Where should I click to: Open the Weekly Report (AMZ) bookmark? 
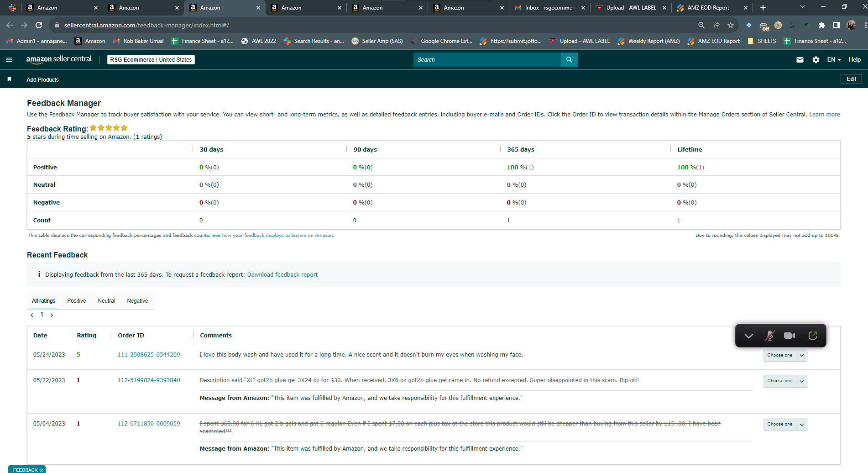(648, 41)
